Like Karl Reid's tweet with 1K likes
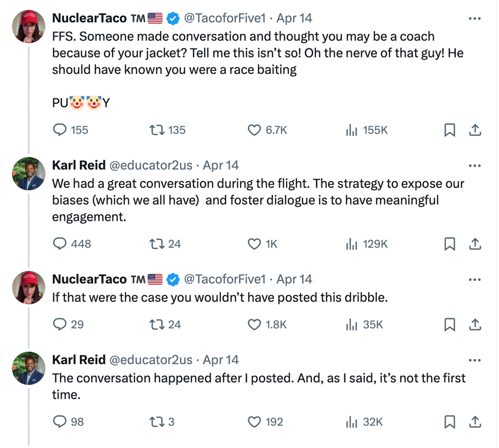 pos(254,244)
